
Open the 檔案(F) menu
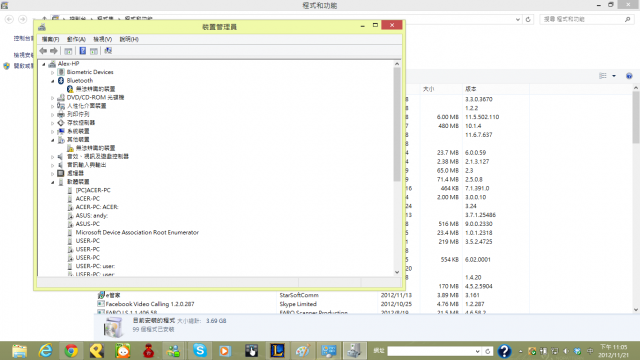click(50, 39)
